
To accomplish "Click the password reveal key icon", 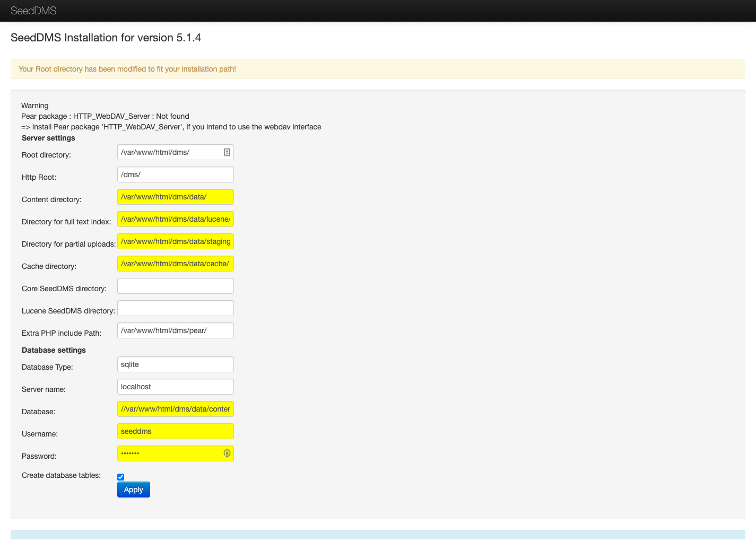I will tap(227, 453).
